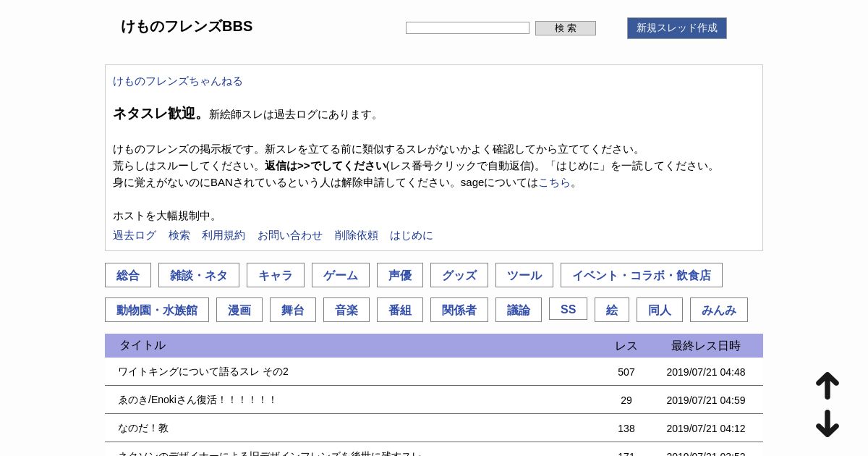
Task: Select the グッズ category tab
Action: click(459, 275)
